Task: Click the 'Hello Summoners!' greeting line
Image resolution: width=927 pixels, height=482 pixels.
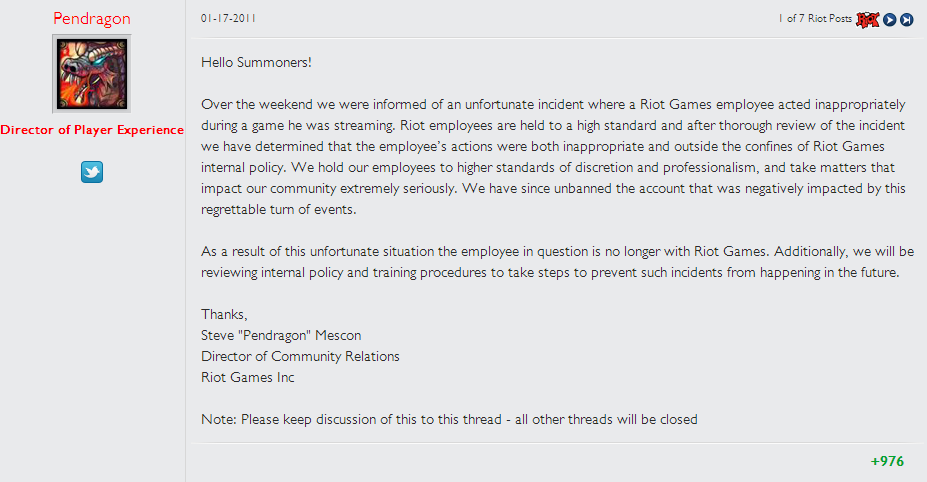Action: [256, 62]
